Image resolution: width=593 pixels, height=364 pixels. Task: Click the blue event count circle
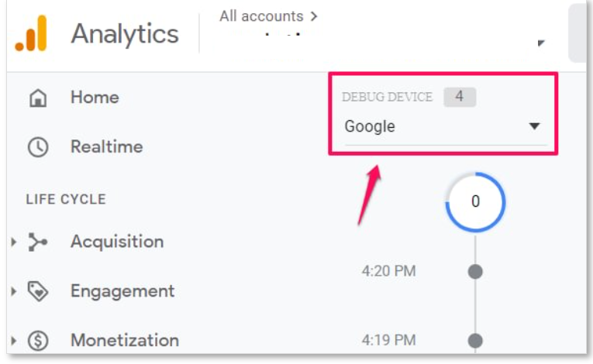click(x=475, y=202)
